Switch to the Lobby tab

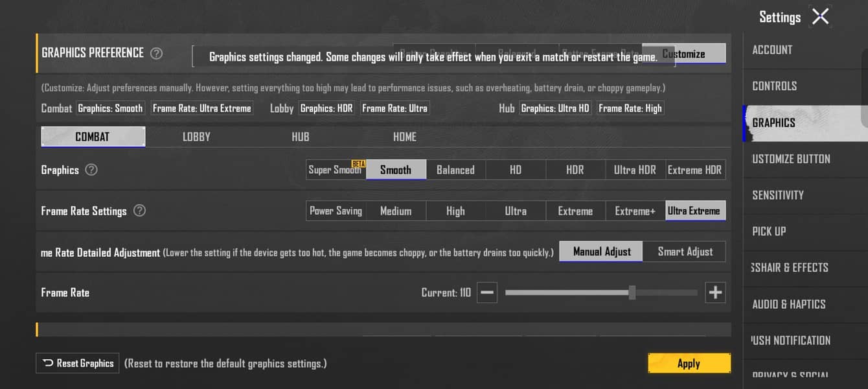coord(196,137)
